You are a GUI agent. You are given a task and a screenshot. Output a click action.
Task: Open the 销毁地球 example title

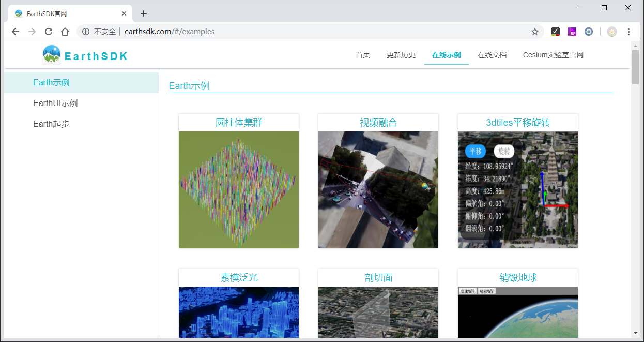coord(518,278)
